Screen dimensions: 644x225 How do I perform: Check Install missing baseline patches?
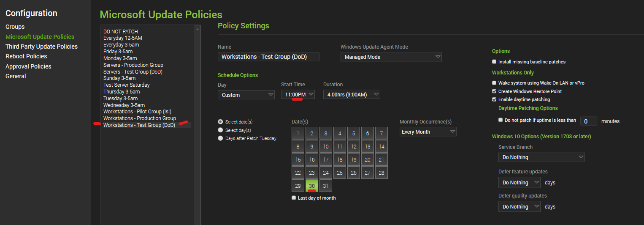(x=495, y=62)
